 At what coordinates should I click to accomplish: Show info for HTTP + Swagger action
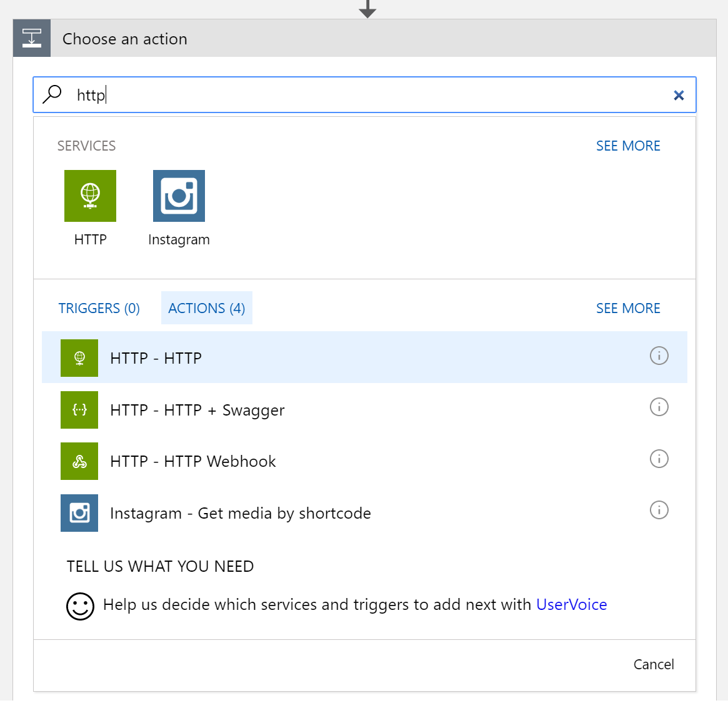(x=659, y=407)
